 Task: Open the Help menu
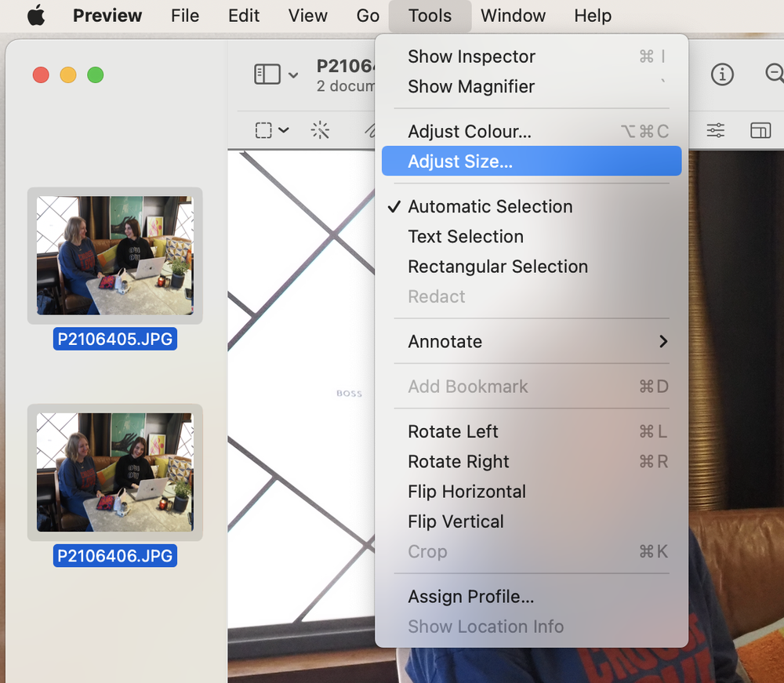[593, 16]
